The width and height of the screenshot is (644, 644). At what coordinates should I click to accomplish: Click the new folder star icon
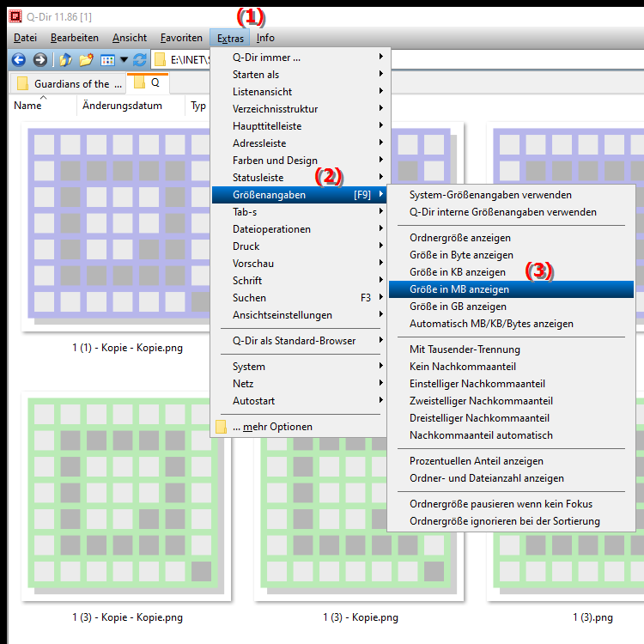(x=86, y=60)
